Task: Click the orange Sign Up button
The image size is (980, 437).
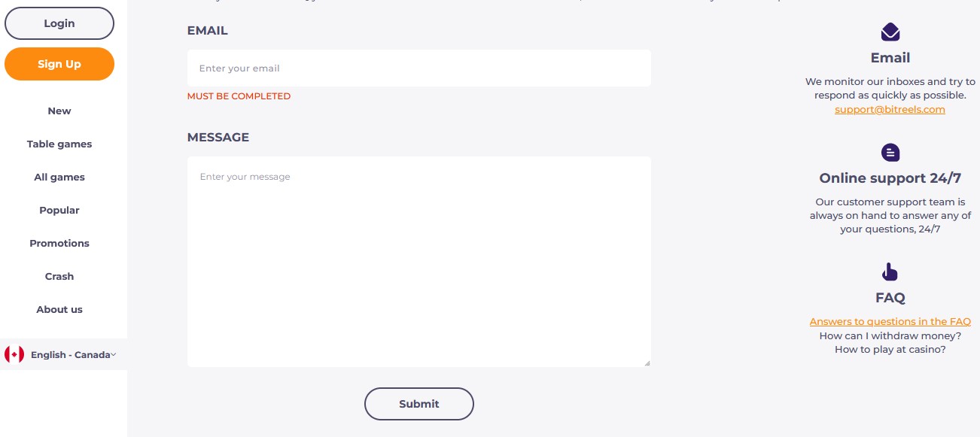Action: click(59, 64)
